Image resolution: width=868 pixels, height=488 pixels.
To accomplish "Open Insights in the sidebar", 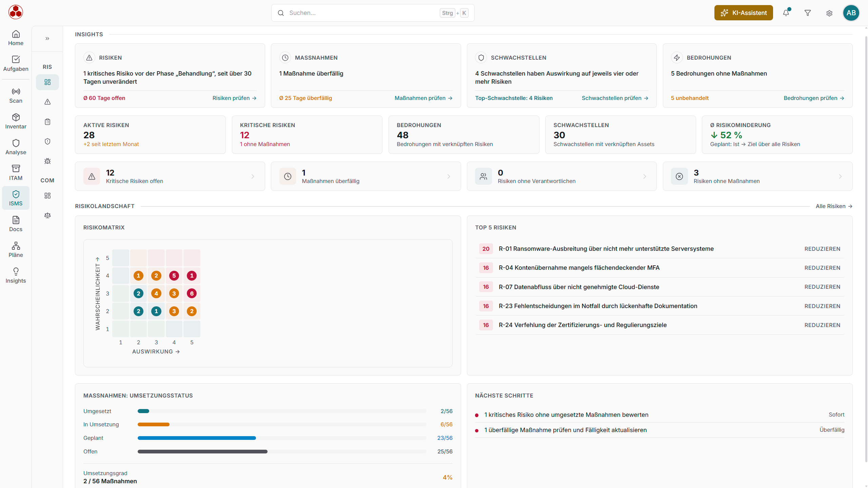I will tap(16, 276).
